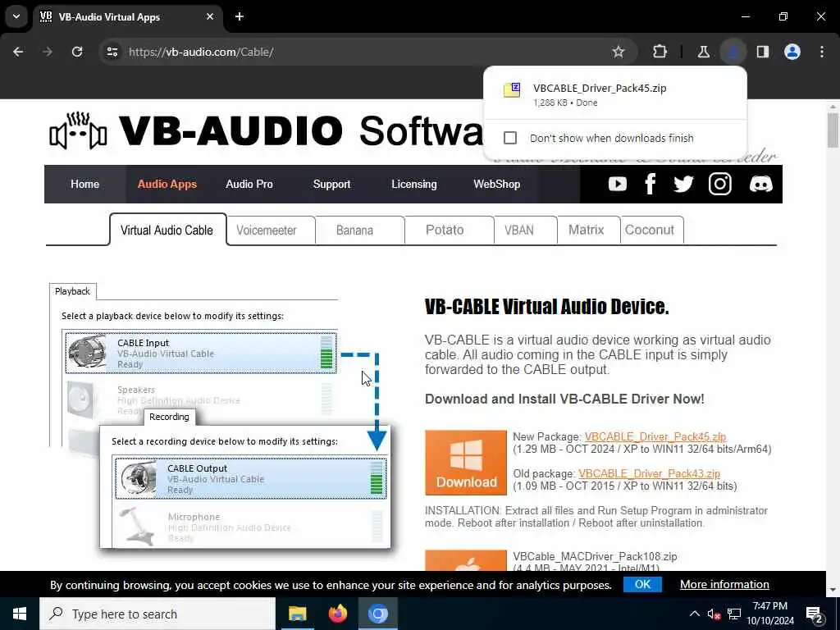This screenshot has height=630, width=840.
Task: Switch to the Coconut tab
Action: coord(651,231)
